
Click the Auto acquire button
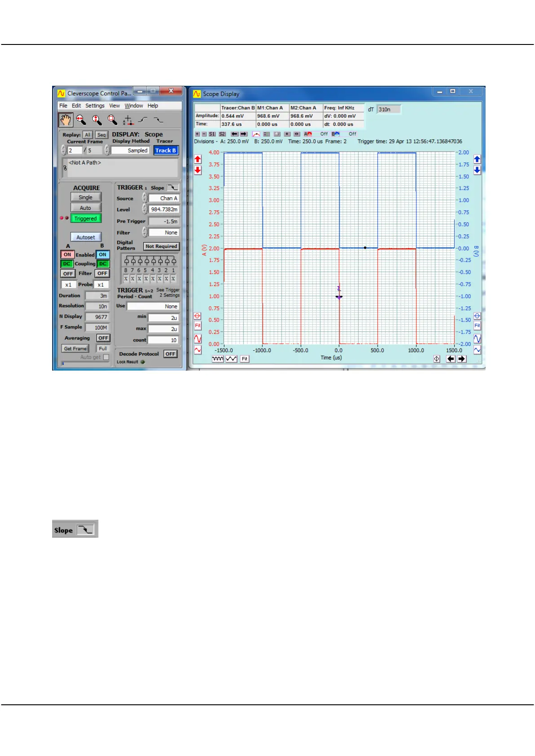click(x=86, y=208)
